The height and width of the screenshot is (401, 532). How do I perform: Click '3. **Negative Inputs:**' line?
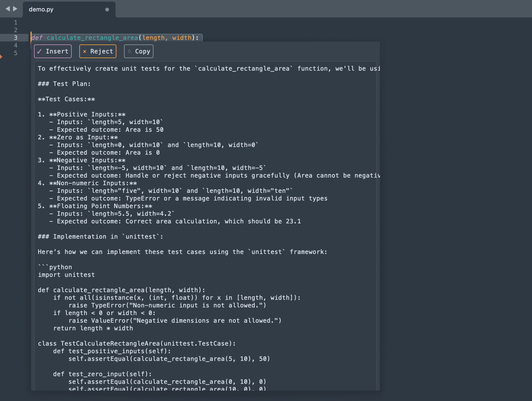(82, 160)
